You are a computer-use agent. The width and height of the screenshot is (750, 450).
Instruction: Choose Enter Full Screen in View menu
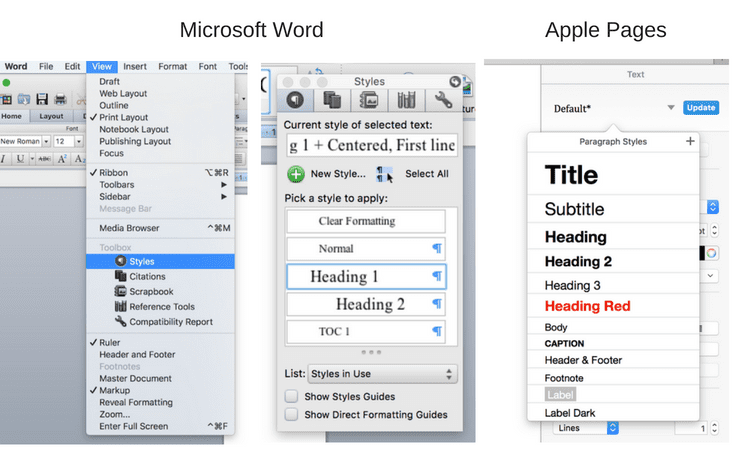click(160, 426)
